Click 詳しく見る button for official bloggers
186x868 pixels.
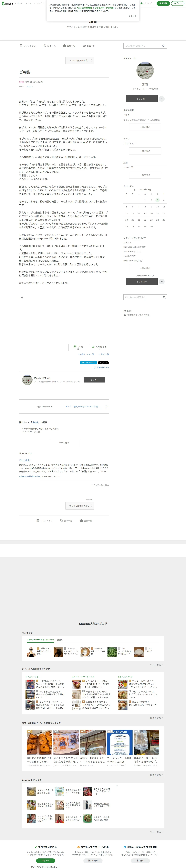[x=93, y=861]
